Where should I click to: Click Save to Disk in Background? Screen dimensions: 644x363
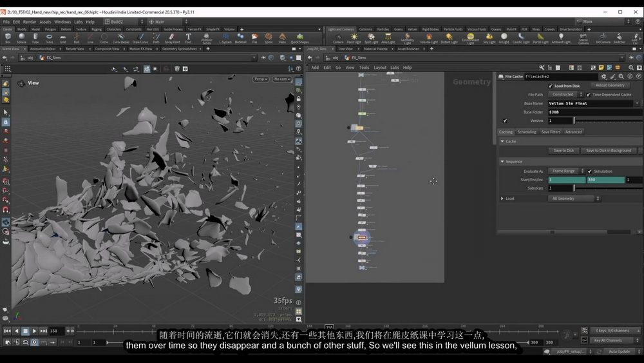click(x=609, y=150)
